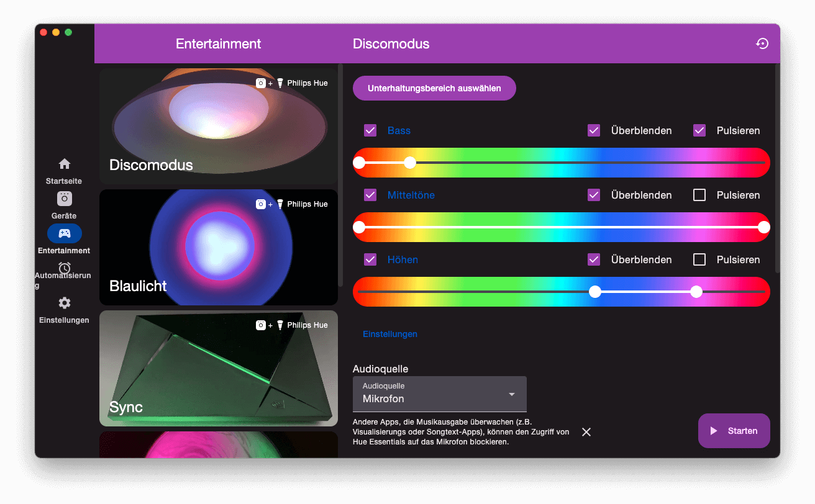Click the Hue bridge icon on Sync card
Screen dimensions: 815x504
(262, 325)
